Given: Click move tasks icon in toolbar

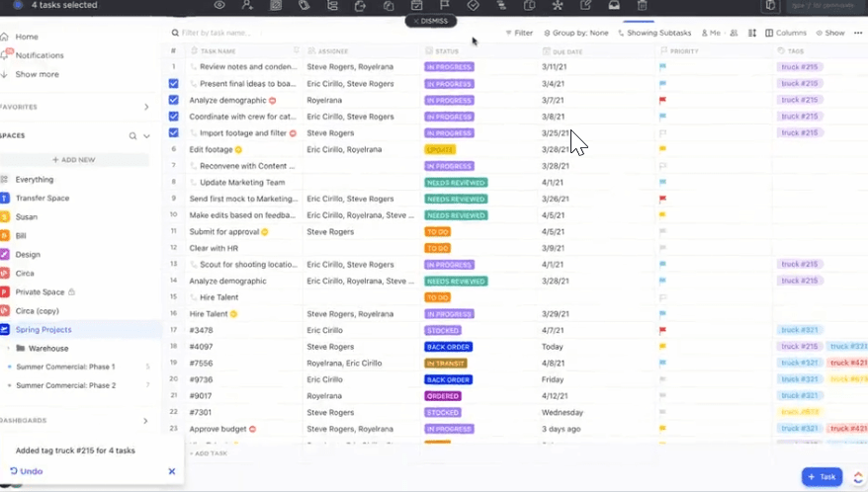Looking at the screenshot, I should [x=361, y=6].
